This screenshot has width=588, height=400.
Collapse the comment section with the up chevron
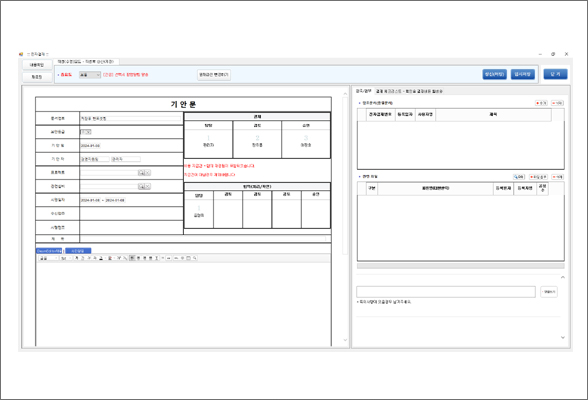click(562, 277)
